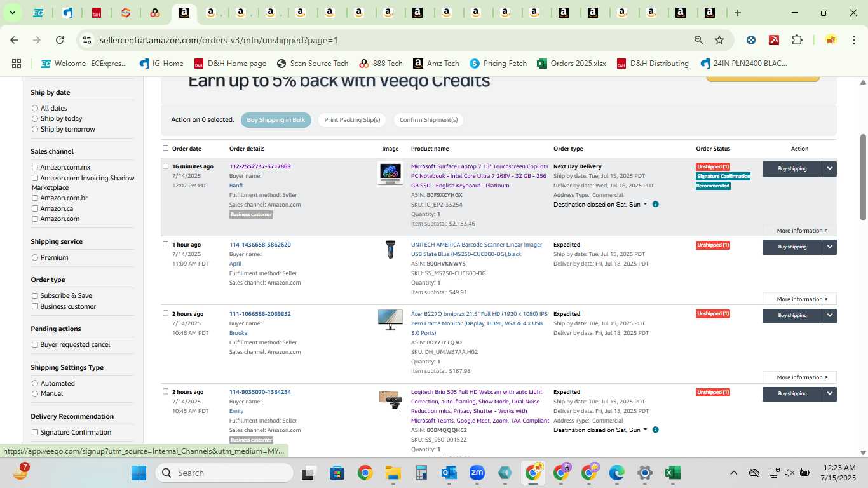The width and height of the screenshot is (868, 488).
Task: Click Confirm Shipment(s) button
Action: click(x=428, y=120)
